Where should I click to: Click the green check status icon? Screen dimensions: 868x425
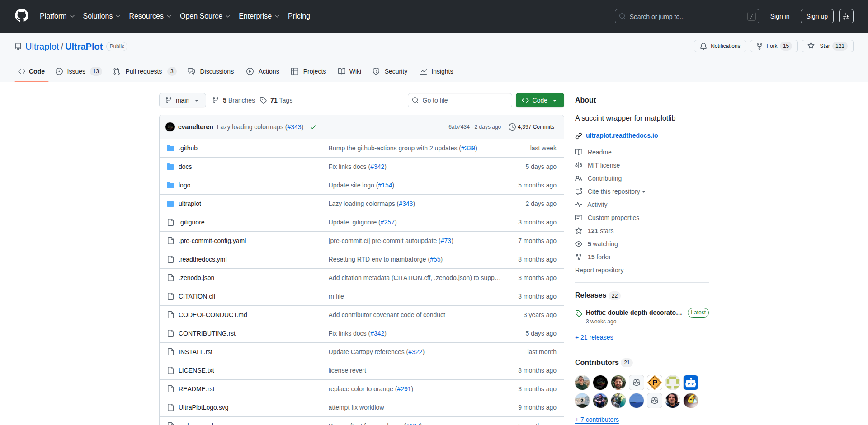pyautogui.click(x=313, y=127)
